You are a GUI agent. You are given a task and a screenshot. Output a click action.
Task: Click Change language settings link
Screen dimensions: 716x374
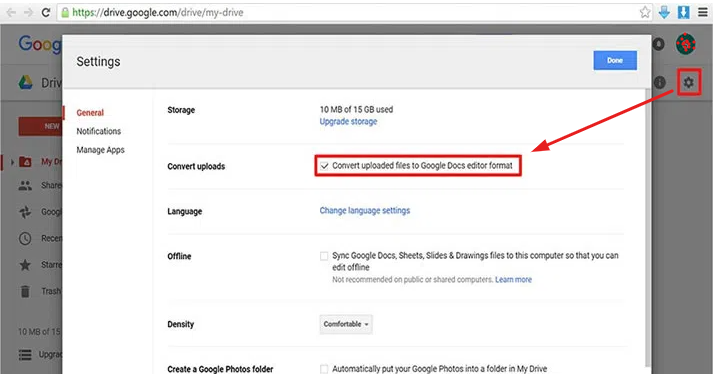(365, 211)
